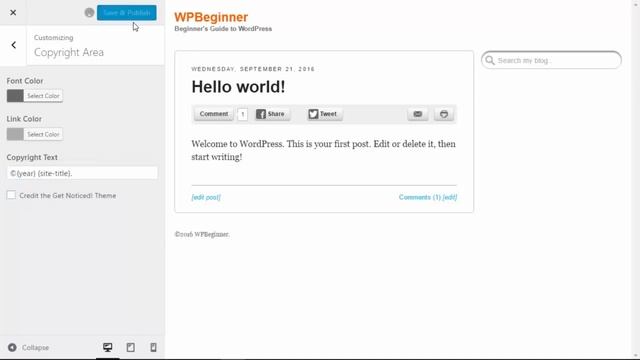Click the search magnifier icon
Viewport: 640px width, 360px height.
click(490, 60)
